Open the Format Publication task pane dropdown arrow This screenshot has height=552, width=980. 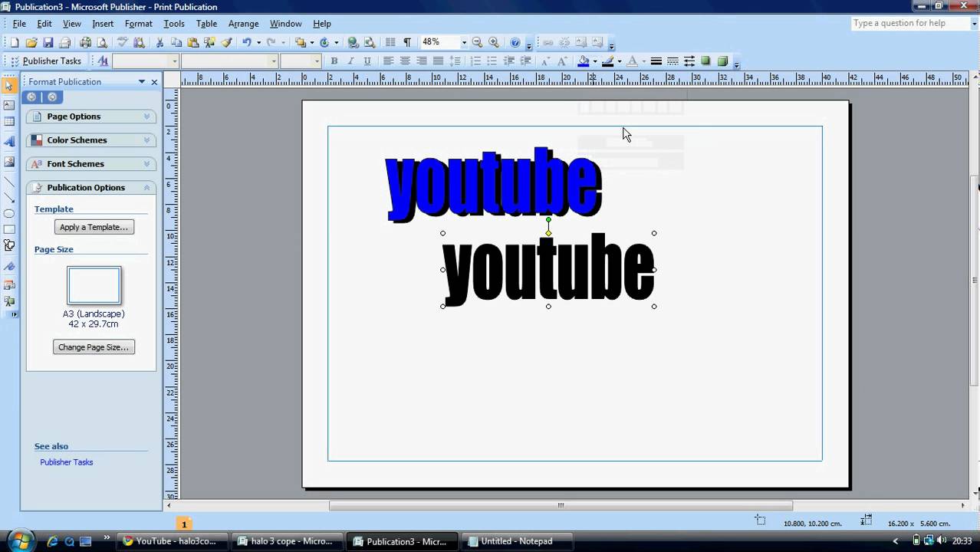point(142,82)
